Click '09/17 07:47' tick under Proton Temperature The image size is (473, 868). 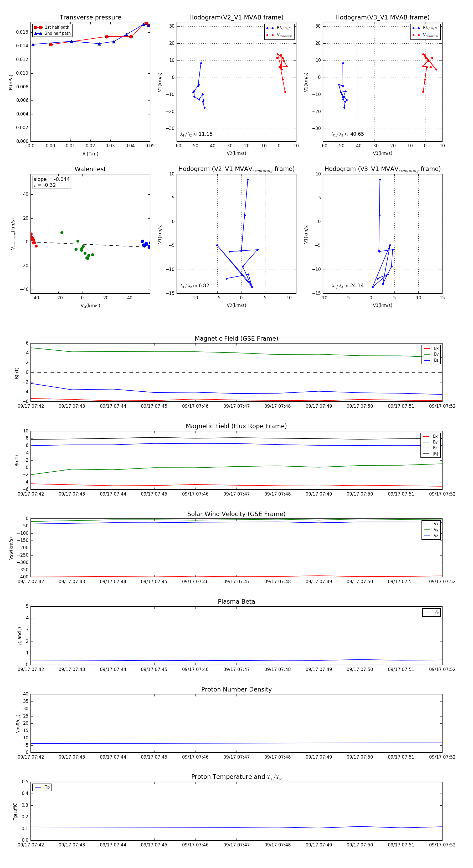click(x=236, y=845)
